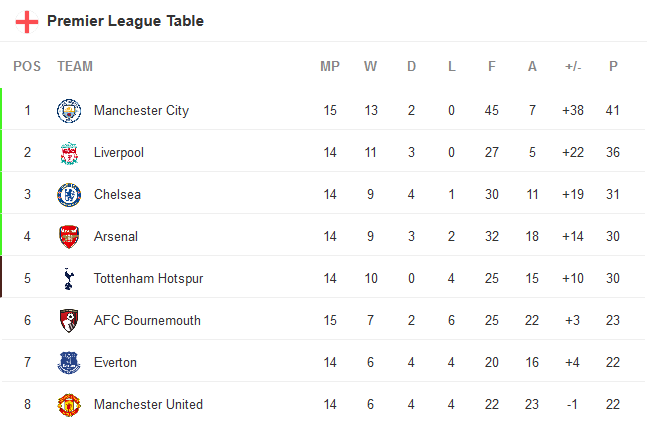The height and width of the screenshot is (423, 647).
Task: Open the Manchester City team link
Action: [x=141, y=110]
